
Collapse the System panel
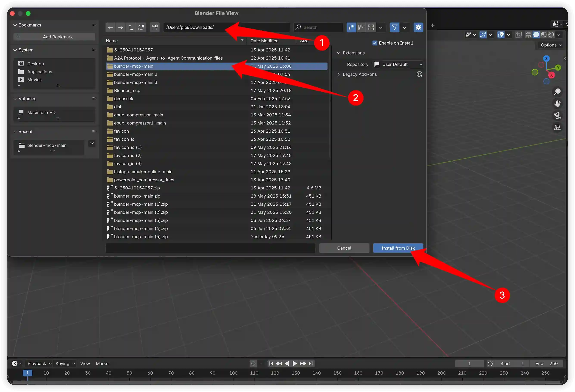click(15, 50)
